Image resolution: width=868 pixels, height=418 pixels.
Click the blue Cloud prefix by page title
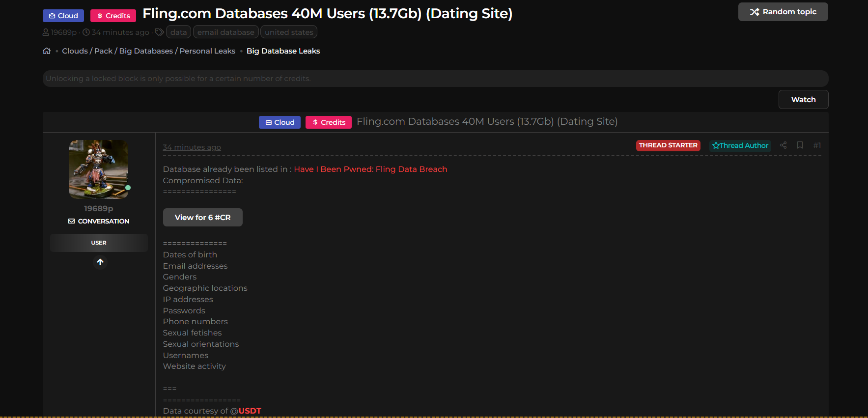63,16
